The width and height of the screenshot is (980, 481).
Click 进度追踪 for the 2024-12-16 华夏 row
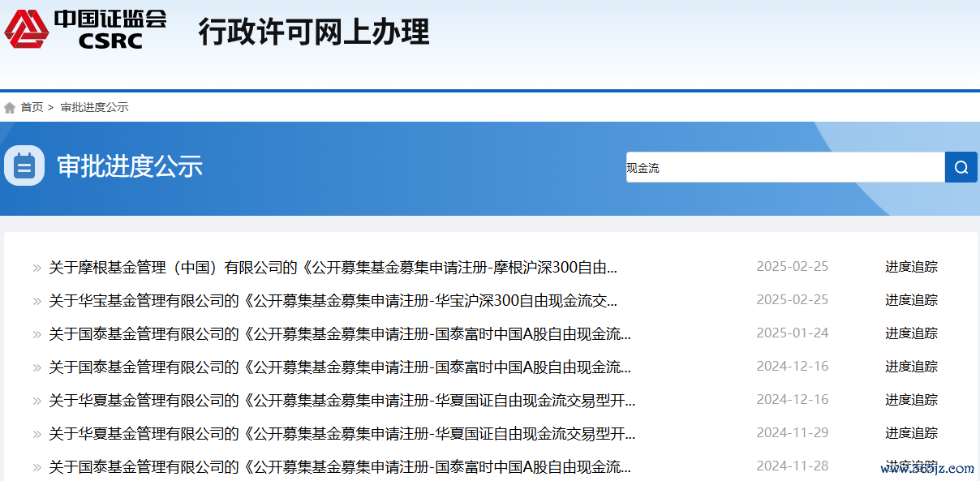[911, 400]
